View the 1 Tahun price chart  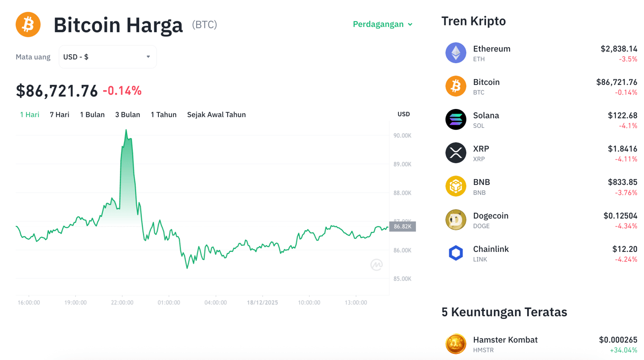coord(164,114)
